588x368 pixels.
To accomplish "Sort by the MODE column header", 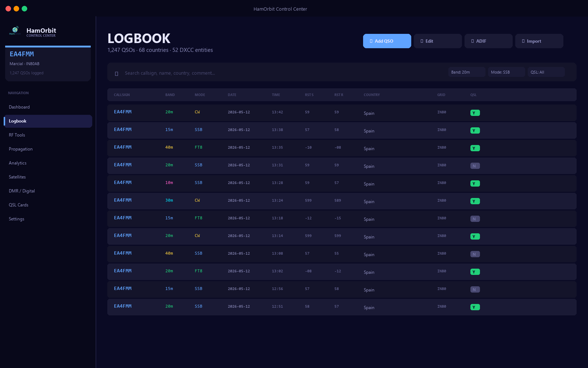I will (x=200, y=95).
